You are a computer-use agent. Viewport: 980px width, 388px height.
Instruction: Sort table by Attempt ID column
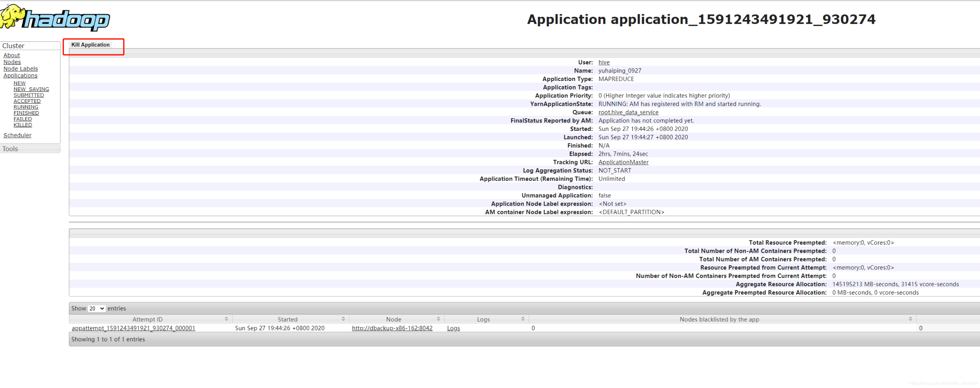[148, 319]
